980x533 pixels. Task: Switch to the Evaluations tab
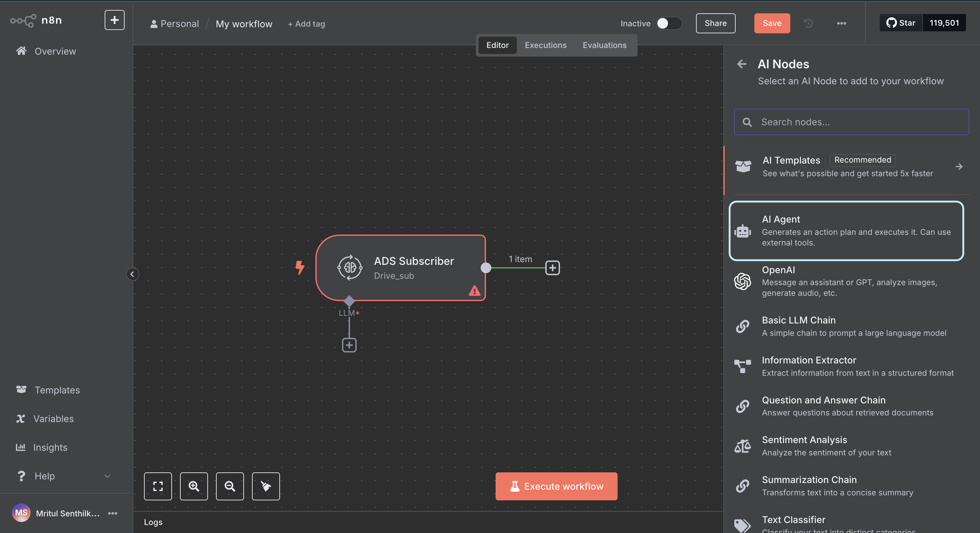pyautogui.click(x=604, y=45)
